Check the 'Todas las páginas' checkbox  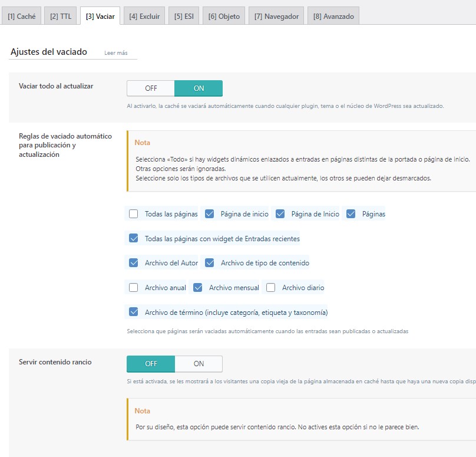pos(134,214)
